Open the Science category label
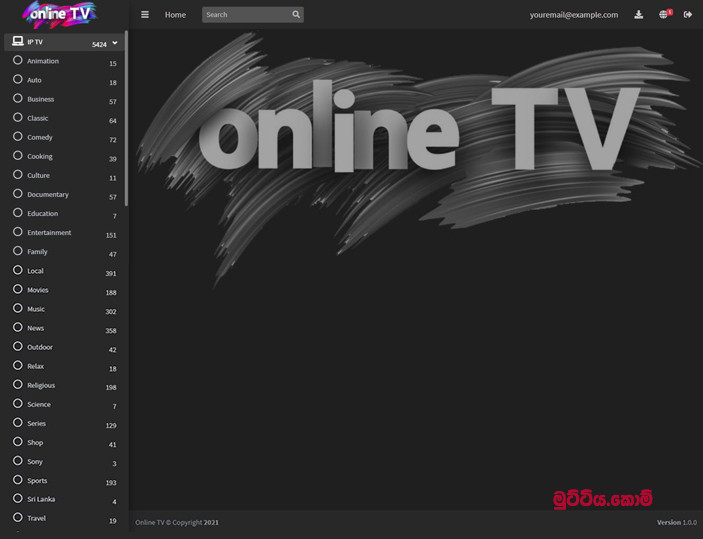 39,404
